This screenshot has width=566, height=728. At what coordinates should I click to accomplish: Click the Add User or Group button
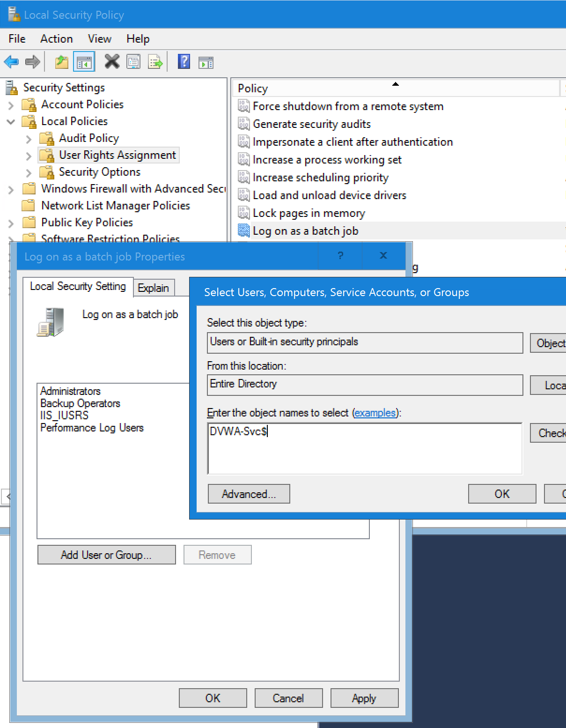106,555
